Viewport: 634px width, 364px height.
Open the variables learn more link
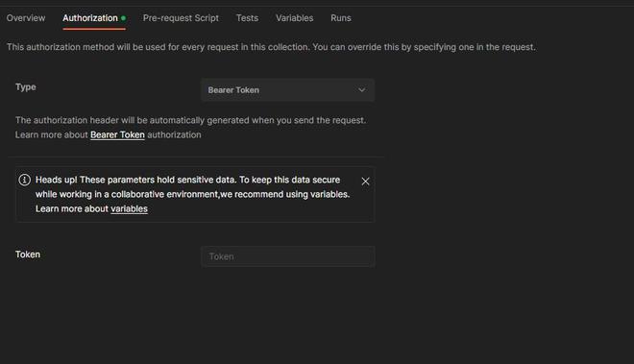(129, 208)
